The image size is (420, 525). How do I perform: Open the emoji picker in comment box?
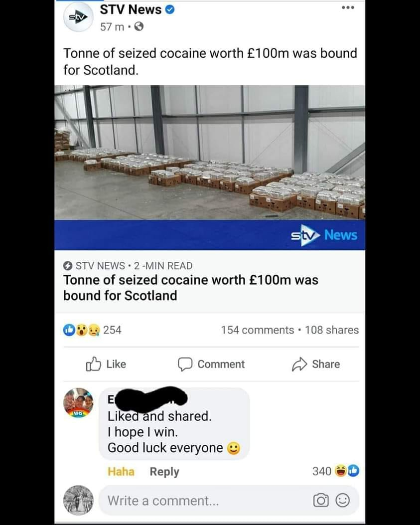tap(343, 501)
